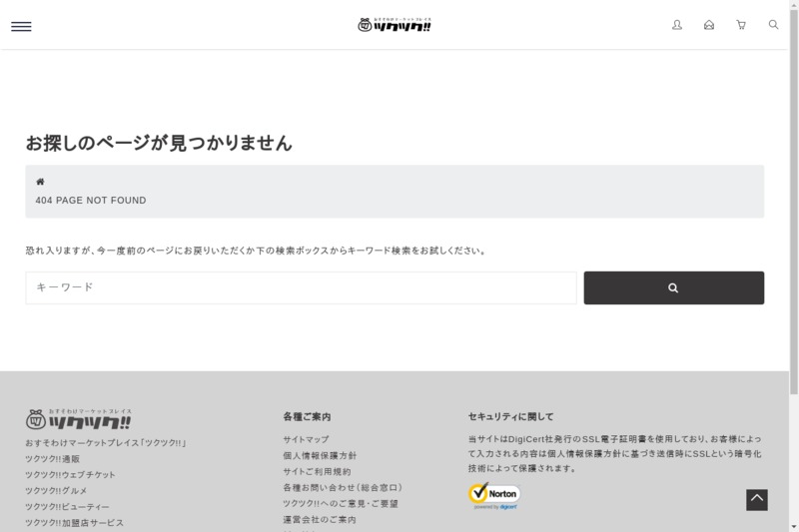Go to ツクツク!!通販
The image size is (799, 532).
click(x=52, y=458)
